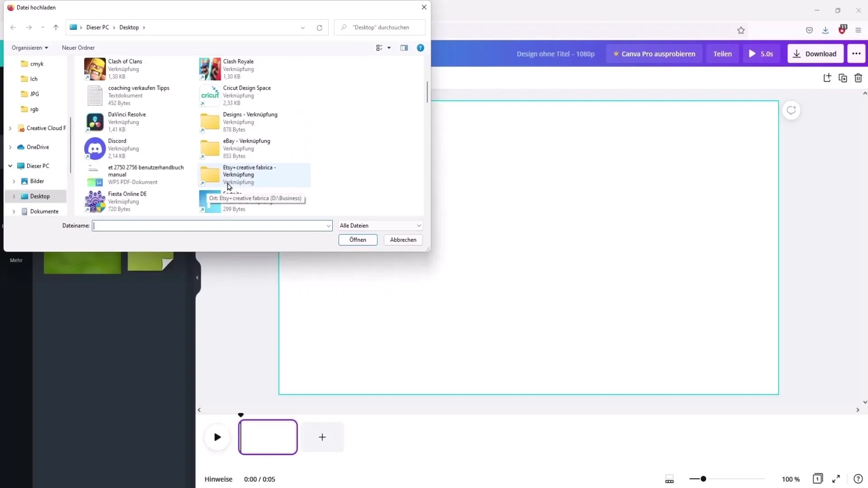
Task: Open Hinweise notes panel
Action: pos(218,479)
